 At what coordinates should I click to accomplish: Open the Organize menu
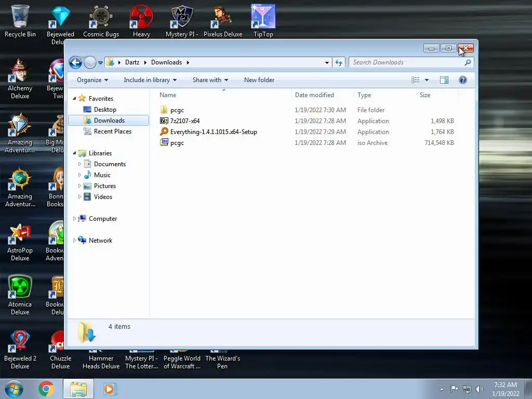[92, 80]
